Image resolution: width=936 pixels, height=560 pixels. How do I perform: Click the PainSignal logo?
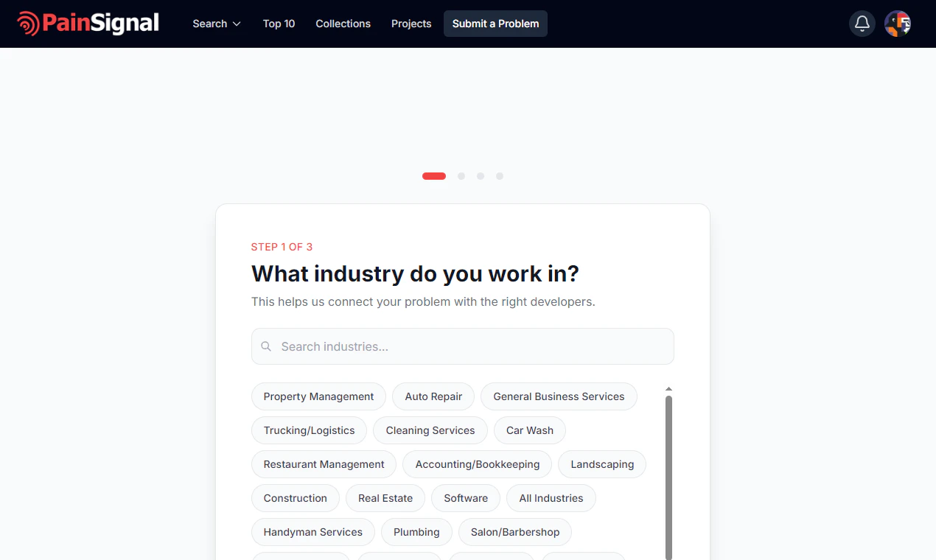[88, 24]
